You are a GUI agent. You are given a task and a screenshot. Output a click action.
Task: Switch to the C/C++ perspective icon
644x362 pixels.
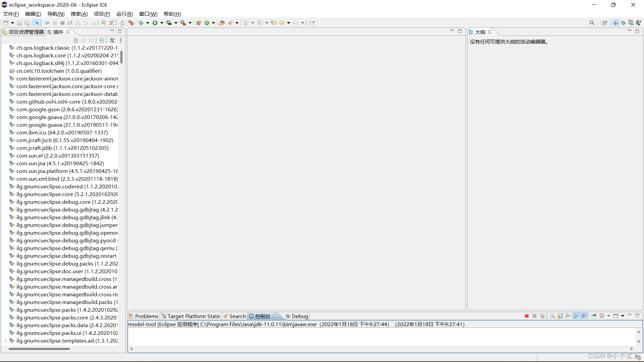pyautogui.click(x=631, y=23)
